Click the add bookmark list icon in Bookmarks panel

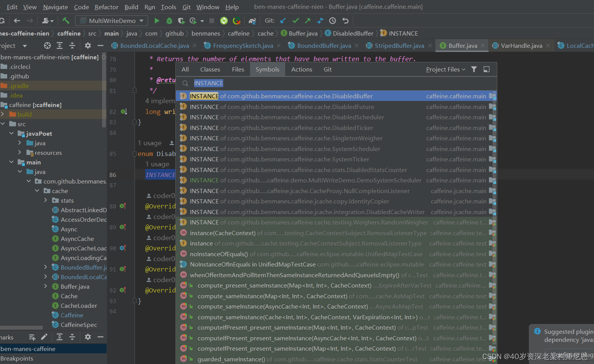32,337
